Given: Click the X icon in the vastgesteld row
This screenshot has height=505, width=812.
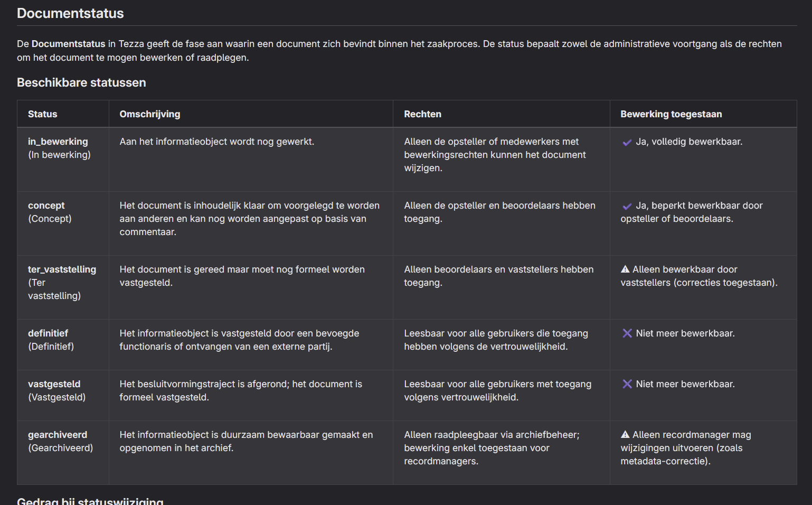Looking at the screenshot, I should click(627, 384).
